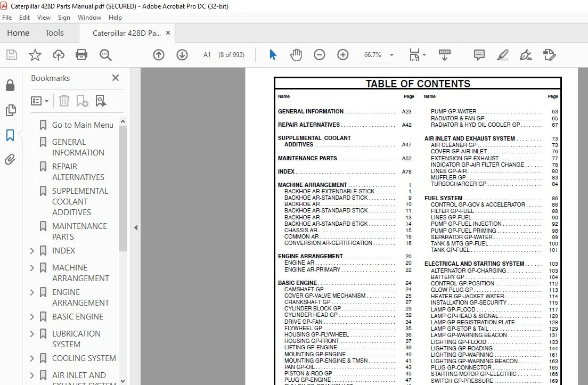The image size is (588, 385).
Task: Open the security lock panel icon
Action: [x=10, y=86]
